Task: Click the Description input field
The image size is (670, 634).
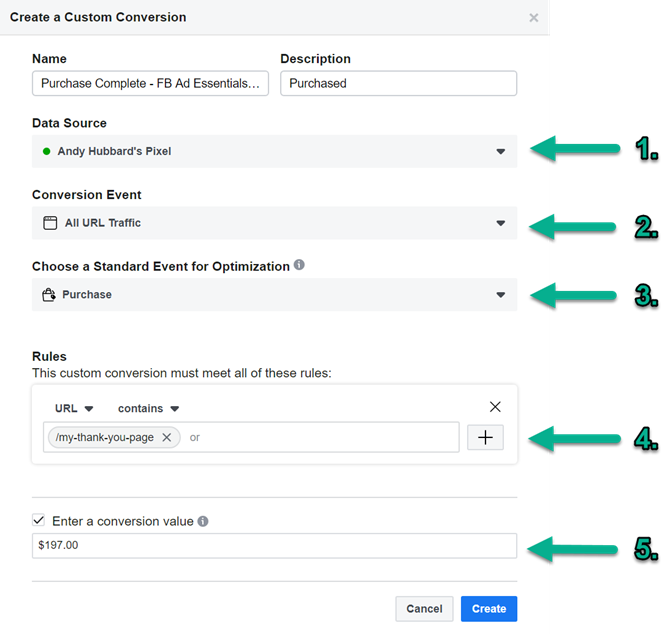Action: tap(398, 84)
